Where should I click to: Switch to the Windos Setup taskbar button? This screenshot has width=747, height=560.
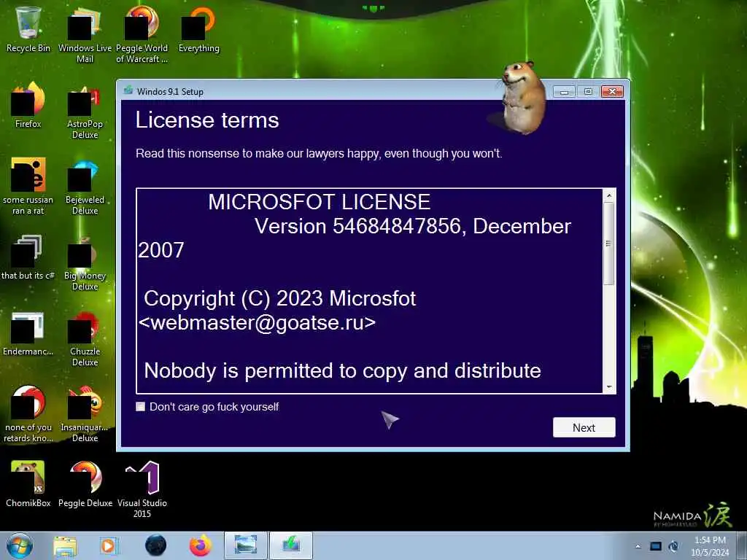pyautogui.click(x=290, y=545)
